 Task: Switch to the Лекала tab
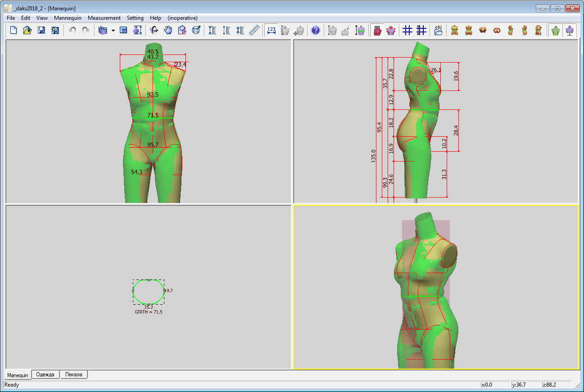point(74,374)
